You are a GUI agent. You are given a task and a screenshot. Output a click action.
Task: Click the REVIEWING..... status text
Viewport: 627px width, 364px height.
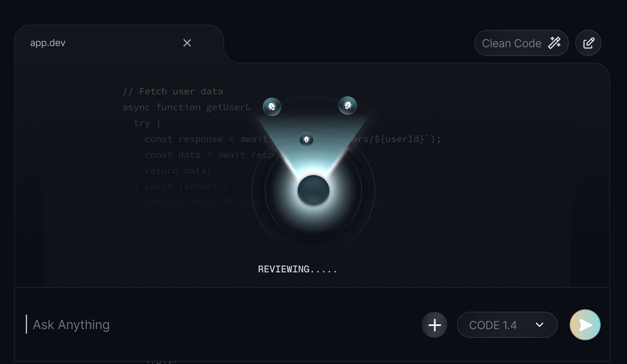coord(298,269)
